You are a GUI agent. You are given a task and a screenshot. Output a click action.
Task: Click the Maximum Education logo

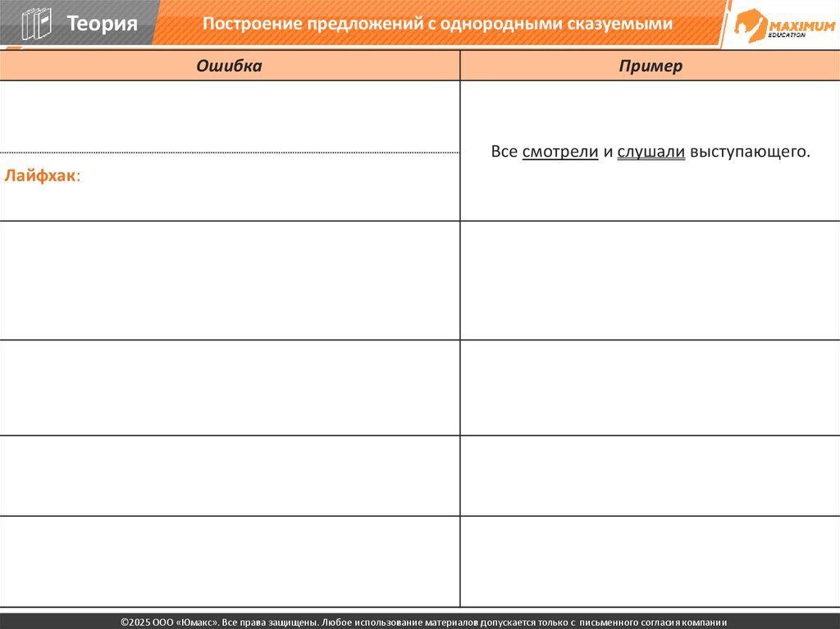[783, 25]
